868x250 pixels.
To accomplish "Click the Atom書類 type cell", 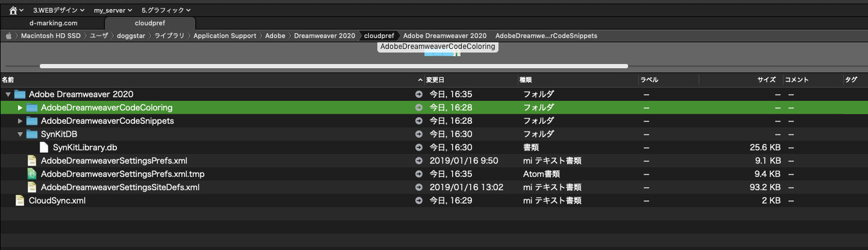I will point(541,174).
